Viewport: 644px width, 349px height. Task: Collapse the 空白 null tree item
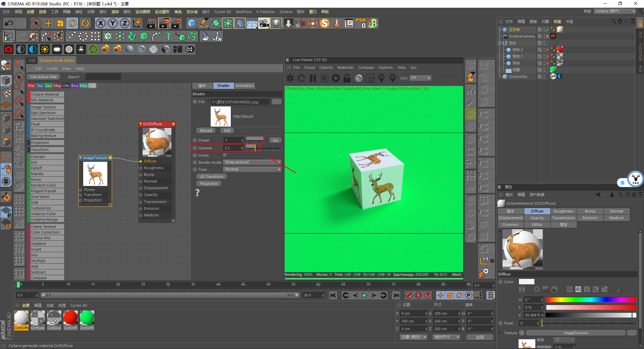500,43
